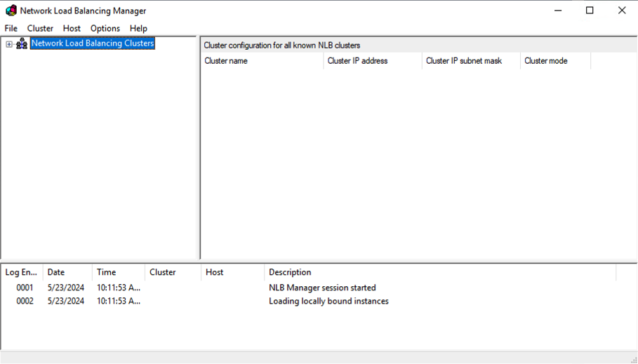This screenshot has height=364, width=638.
Task: Click the NLB Manager app icon in title bar
Action: click(x=11, y=11)
